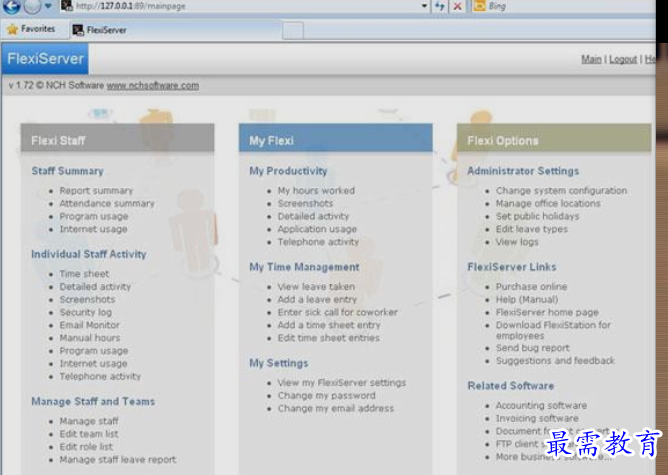Open Email Monitor
This screenshot has width=668, height=475.
(89, 325)
